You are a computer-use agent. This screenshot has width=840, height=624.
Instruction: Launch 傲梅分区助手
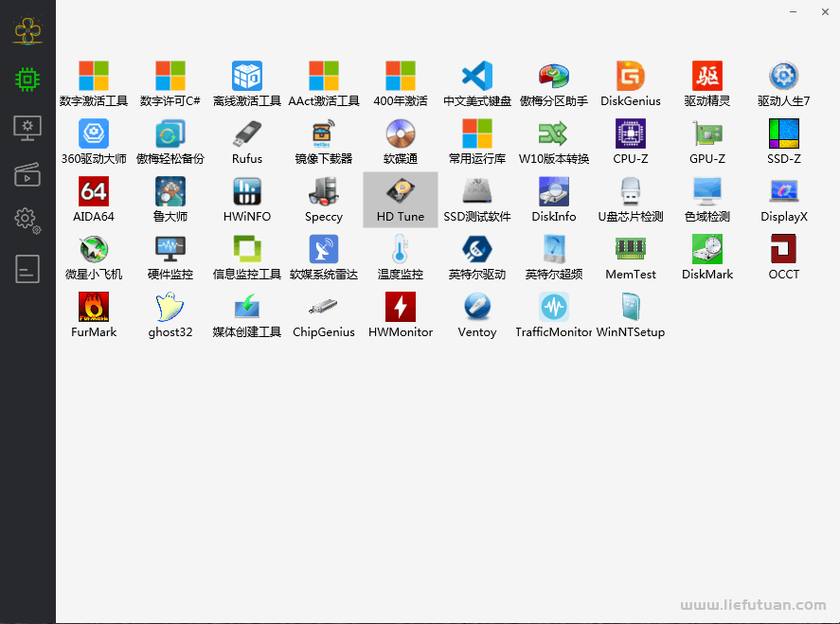coord(554,84)
